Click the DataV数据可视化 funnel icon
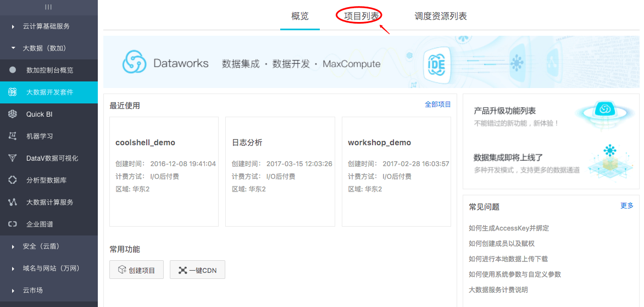Image resolution: width=644 pixels, height=307 pixels. [13, 158]
